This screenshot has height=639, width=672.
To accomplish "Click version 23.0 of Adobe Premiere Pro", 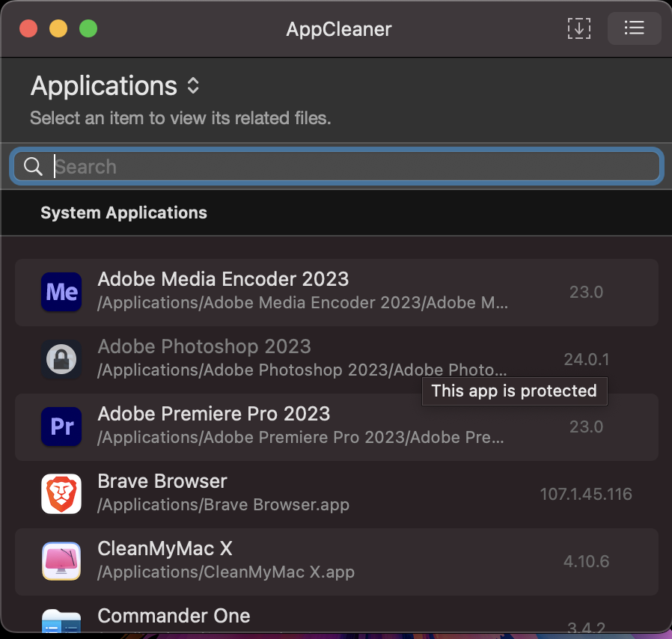I will pos(586,426).
